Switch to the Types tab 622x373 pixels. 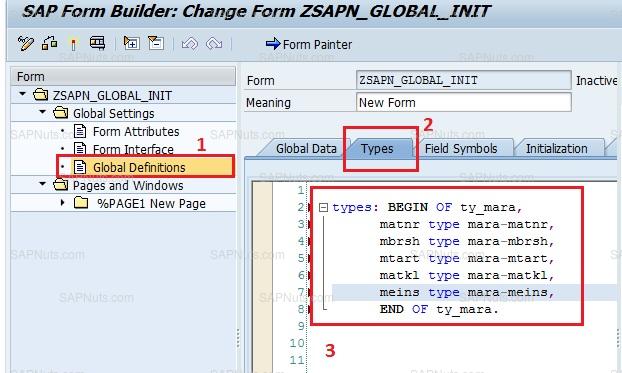pyautogui.click(x=377, y=149)
